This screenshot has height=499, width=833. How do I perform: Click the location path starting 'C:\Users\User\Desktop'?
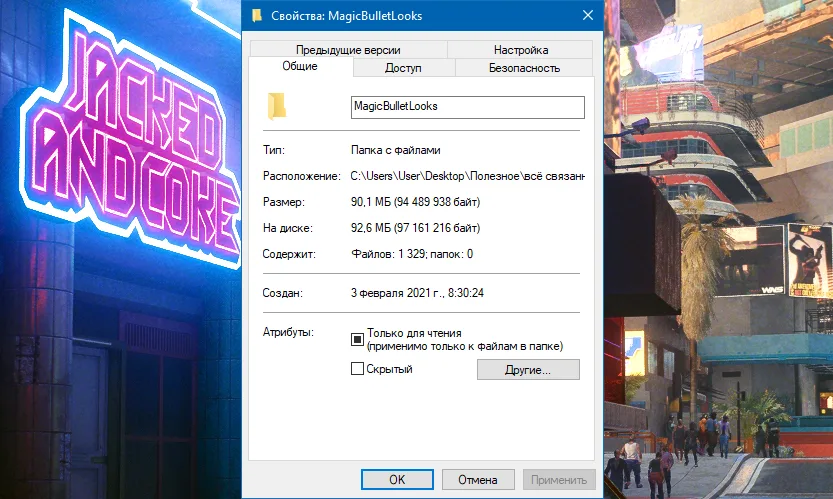[468, 176]
